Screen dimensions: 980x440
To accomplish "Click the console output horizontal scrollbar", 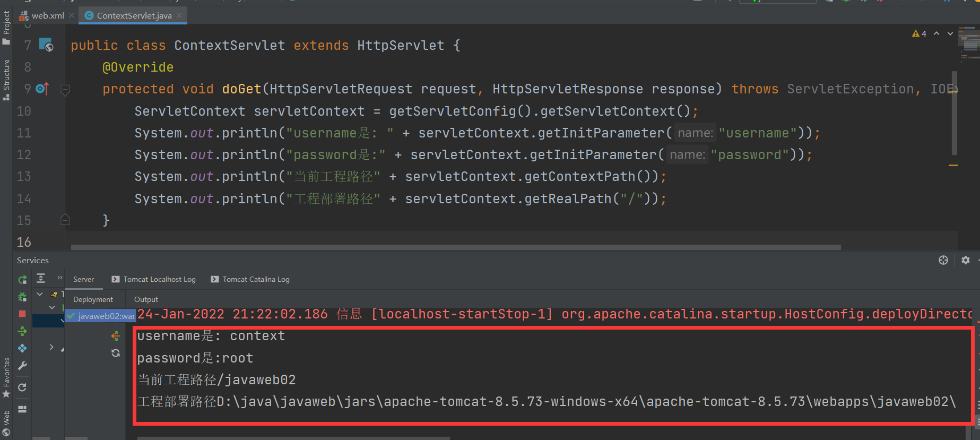I will pos(293,438).
